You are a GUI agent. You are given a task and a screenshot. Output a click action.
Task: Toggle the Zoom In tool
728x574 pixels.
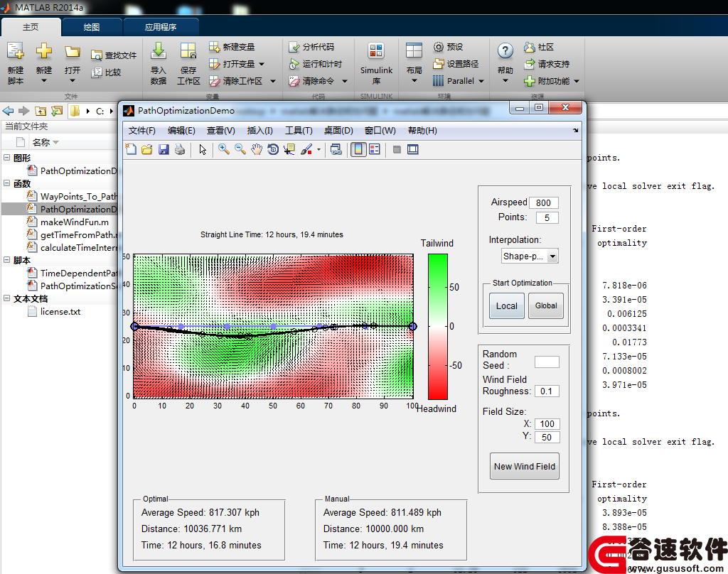[224, 149]
